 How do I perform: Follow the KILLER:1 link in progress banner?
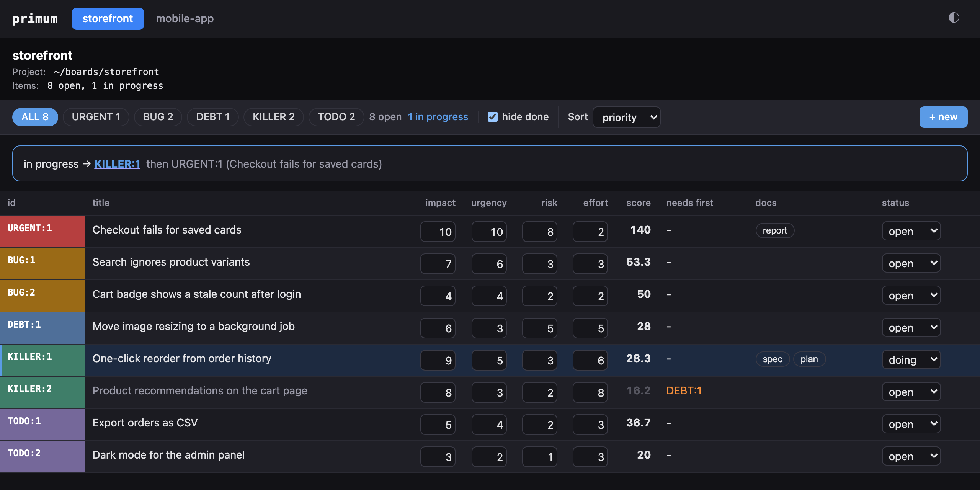117,164
